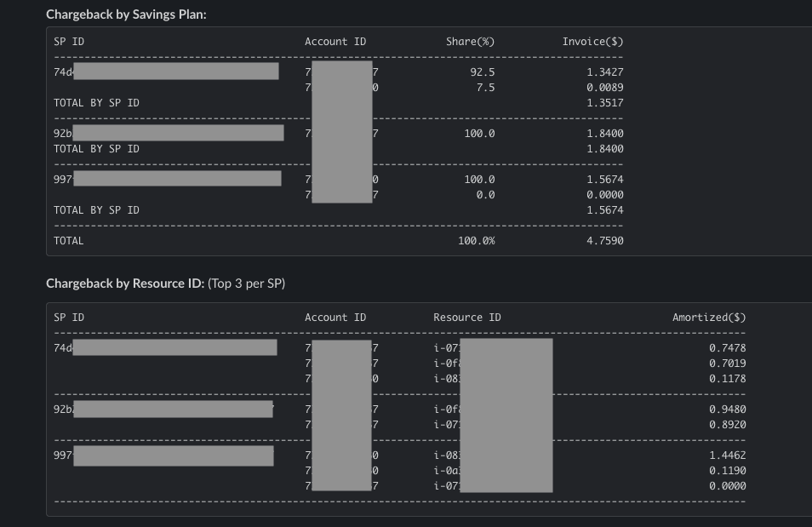Select amortized value 1.4462
Screen dimensions: 812x527
(728, 455)
